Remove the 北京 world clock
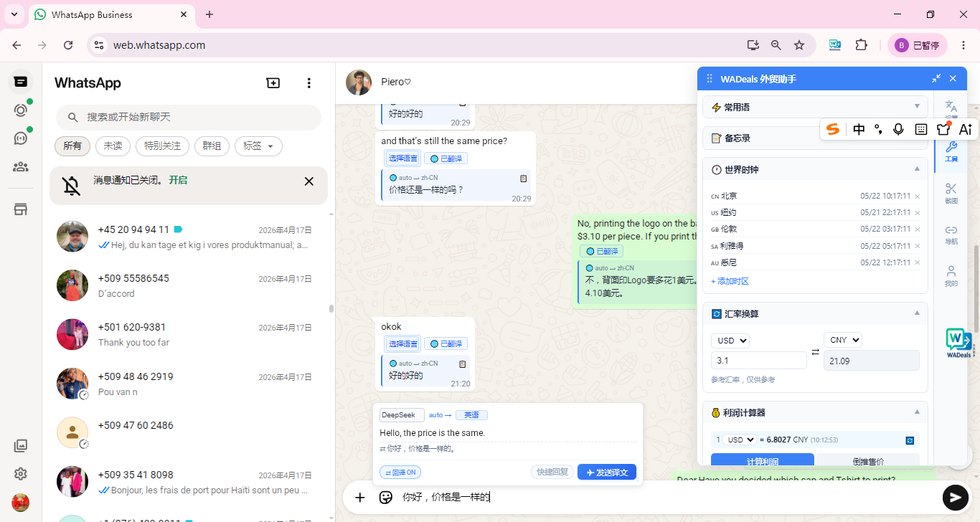 coord(917,196)
